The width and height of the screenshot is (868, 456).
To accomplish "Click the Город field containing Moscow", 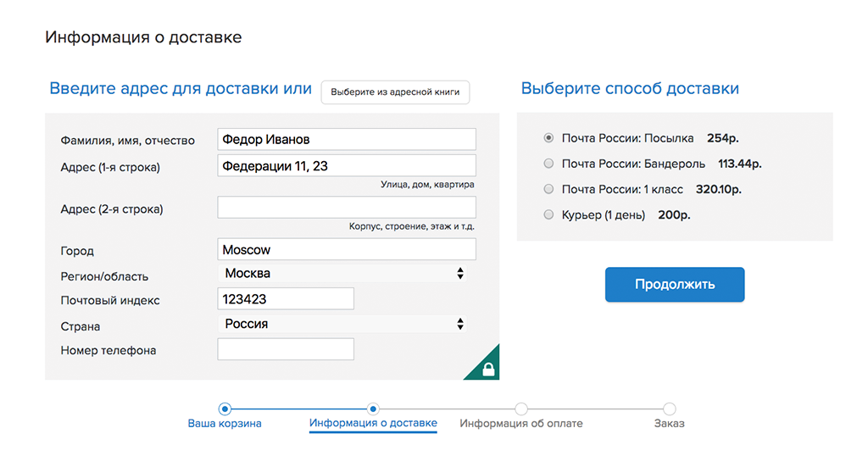I will [347, 249].
